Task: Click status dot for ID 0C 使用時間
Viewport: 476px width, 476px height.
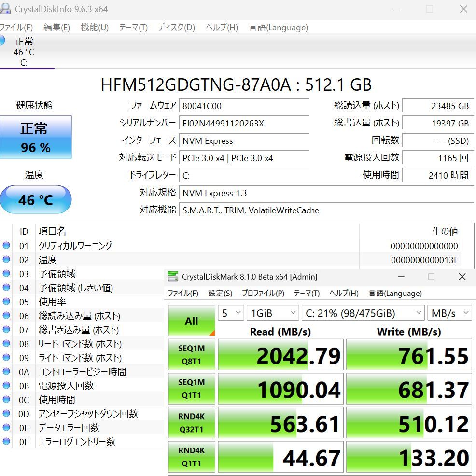Action: [x=6, y=399]
